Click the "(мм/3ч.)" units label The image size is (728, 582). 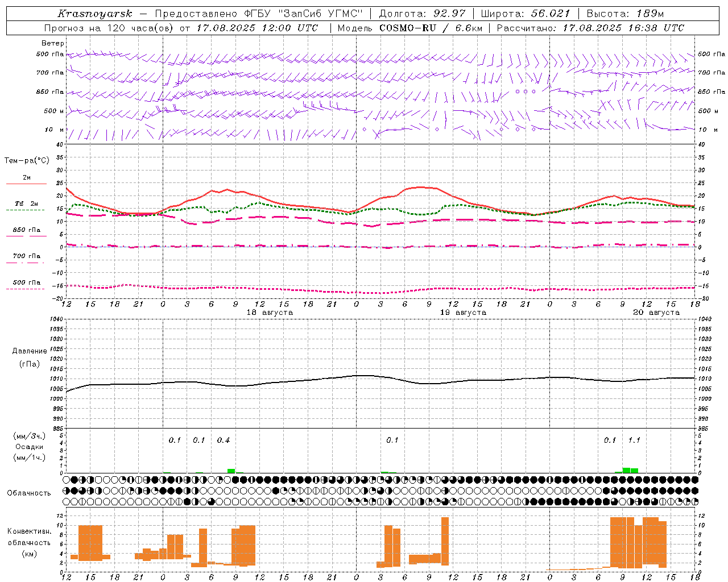coord(30,436)
